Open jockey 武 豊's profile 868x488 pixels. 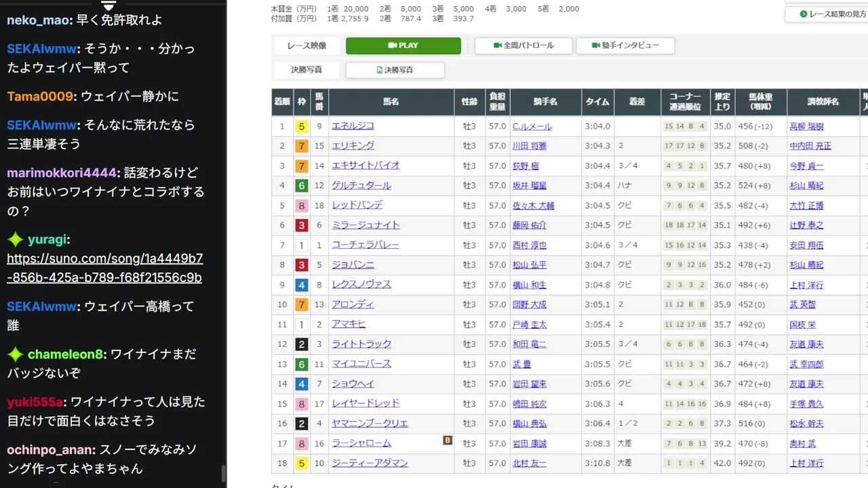pos(521,363)
